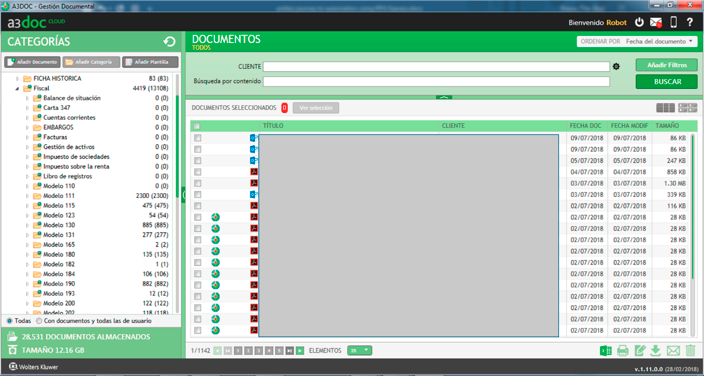
Task: Check the select-all checkbox in table header
Action: (x=197, y=126)
